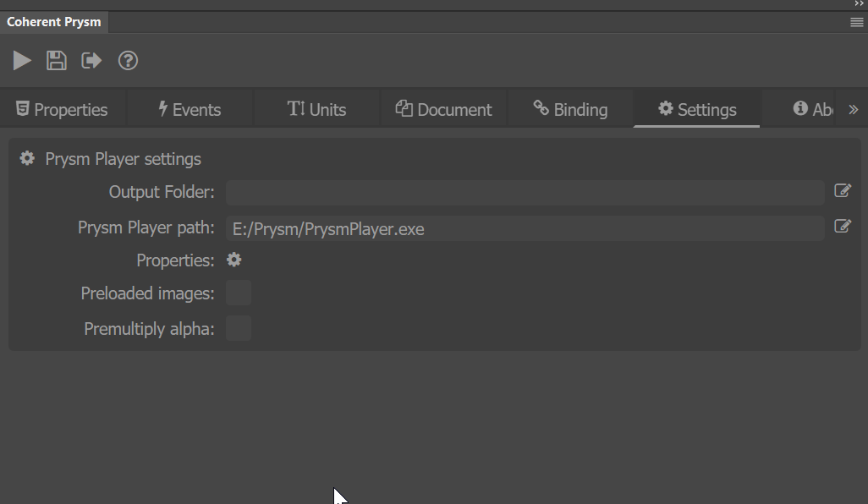This screenshot has width=868, height=504.
Task: Click the edit icon beside Output Folder
Action: (843, 191)
